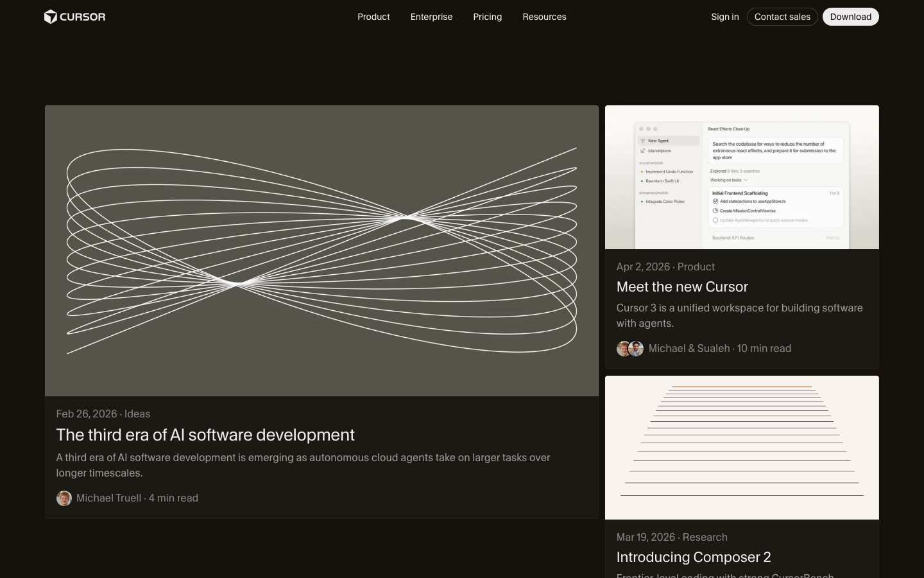Toggle the progress indicator on Create MissionControlView.tsx
Viewport: 924px width, 578px height.
pos(715,211)
